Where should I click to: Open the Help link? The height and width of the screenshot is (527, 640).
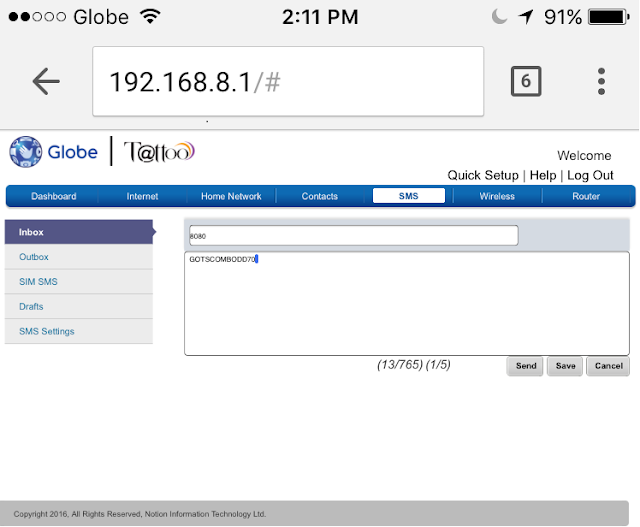543,175
